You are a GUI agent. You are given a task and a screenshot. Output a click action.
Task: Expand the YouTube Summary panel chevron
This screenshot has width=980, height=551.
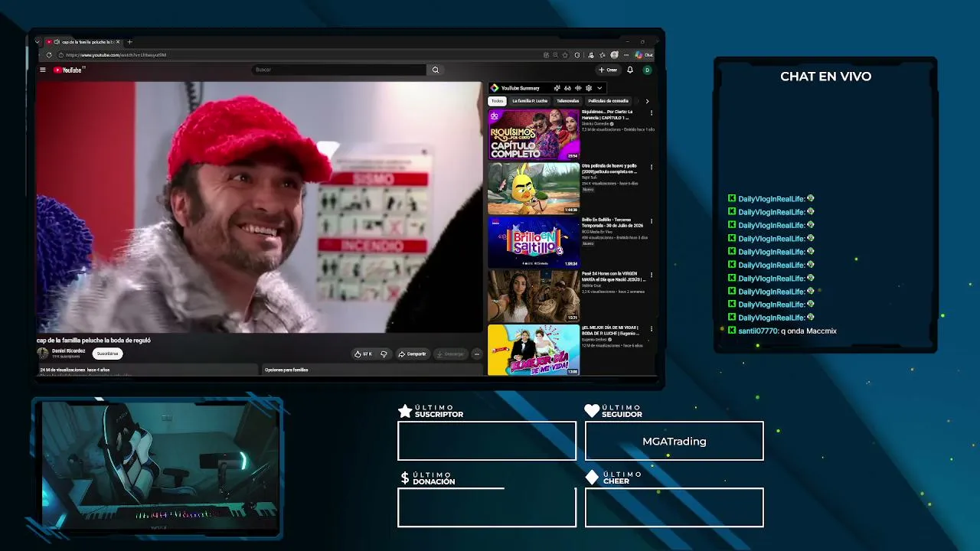coord(599,88)
